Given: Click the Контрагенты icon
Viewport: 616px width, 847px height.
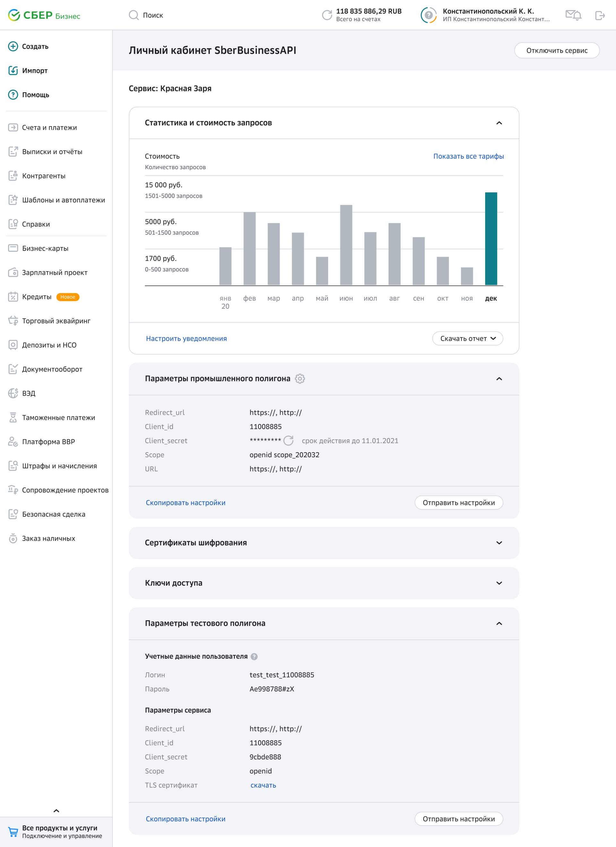Looking at the screenshot, I should (13, 176).
